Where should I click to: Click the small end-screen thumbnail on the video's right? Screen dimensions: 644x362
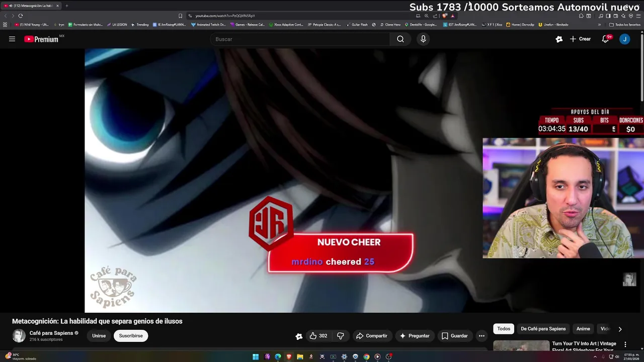click(629, 280)
